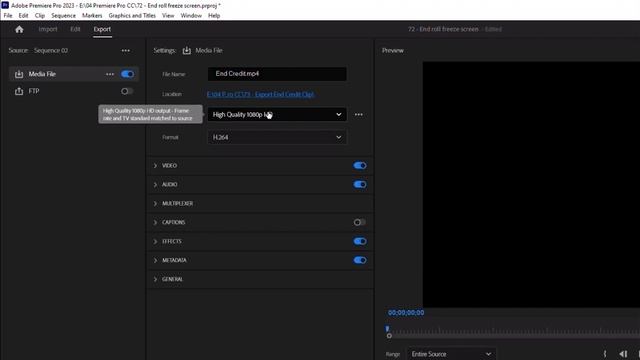The image size is (640, 360).
Task: Toggle EFFECTS section switch
Action: (360, 241)
